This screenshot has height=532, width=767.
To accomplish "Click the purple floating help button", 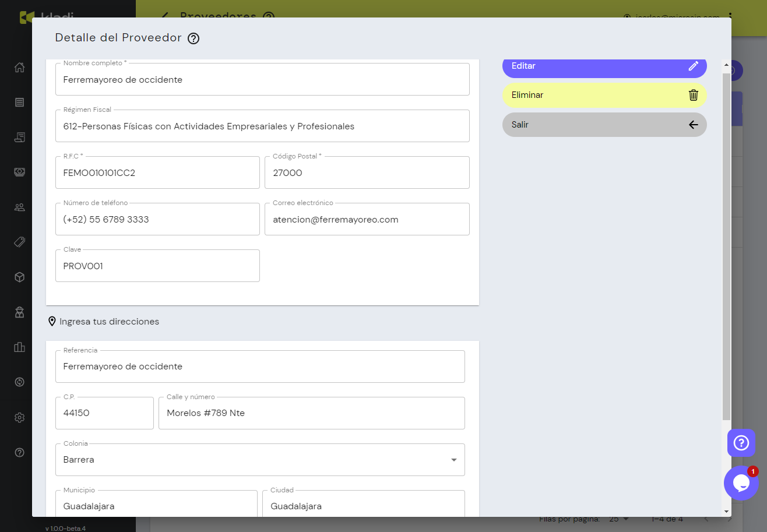I will [741, 443].
